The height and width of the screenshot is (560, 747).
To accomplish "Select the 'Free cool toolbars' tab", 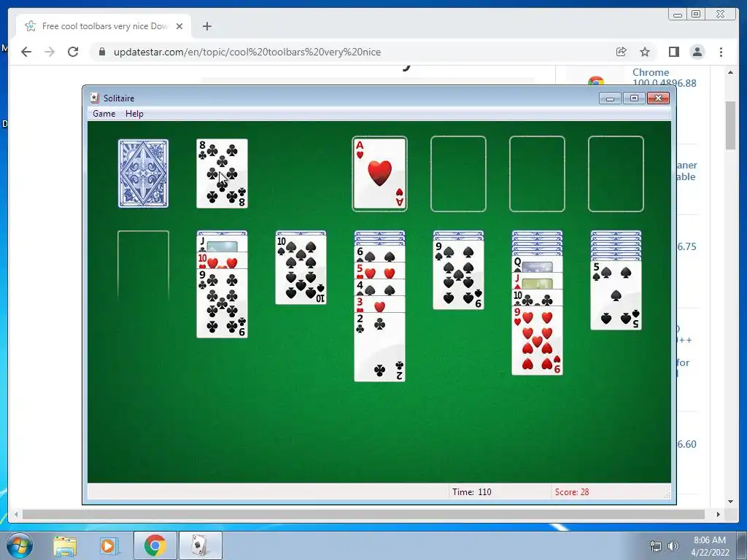I will click(104, 26).
